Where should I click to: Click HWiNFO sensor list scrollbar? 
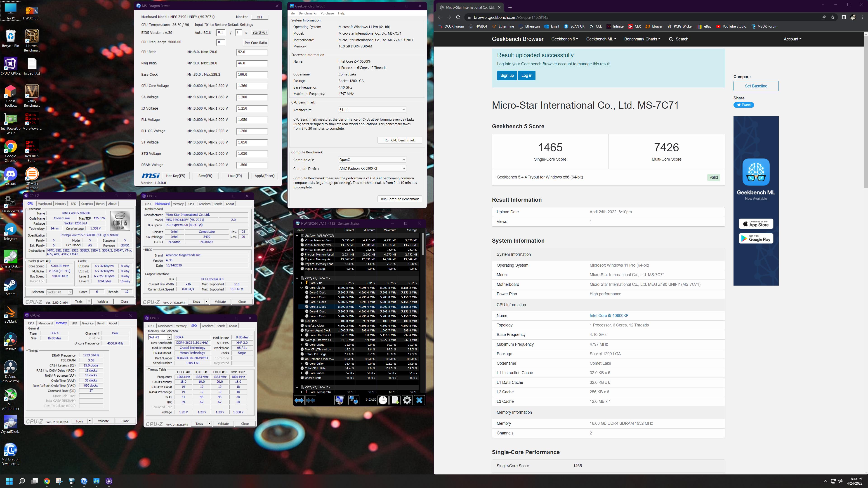click(423, 244)
